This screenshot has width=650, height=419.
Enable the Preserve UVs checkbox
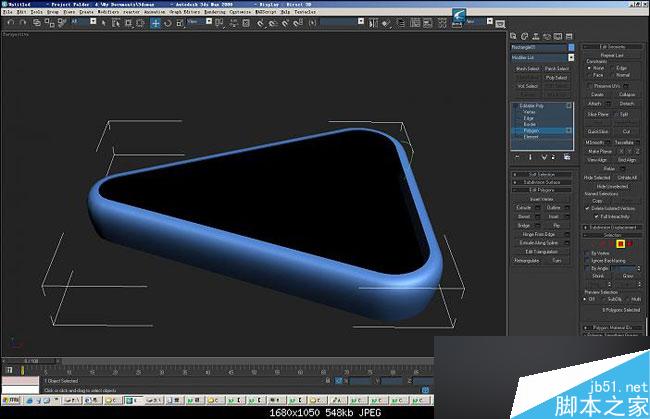pyautogui.click(x=590, y=87)
